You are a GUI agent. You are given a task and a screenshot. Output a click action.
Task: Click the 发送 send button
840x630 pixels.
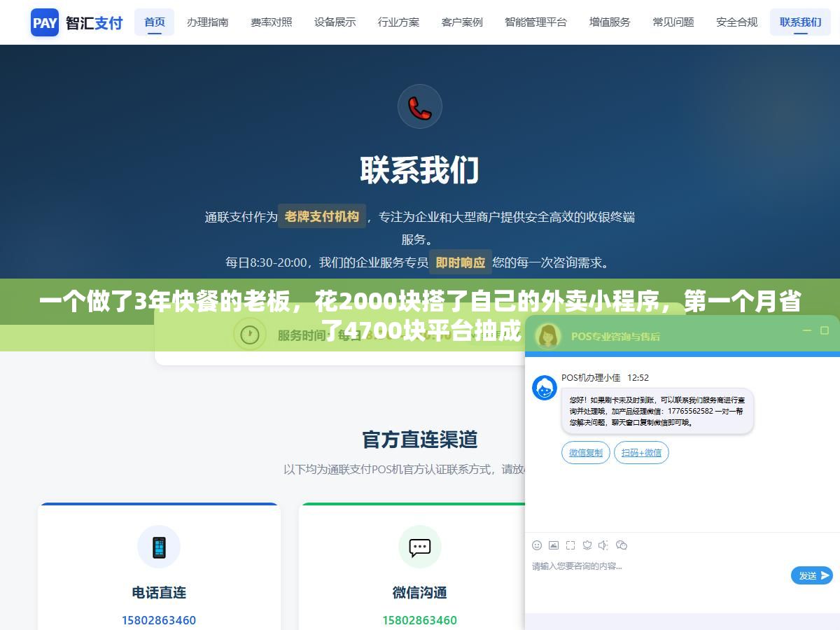point(812,575)
